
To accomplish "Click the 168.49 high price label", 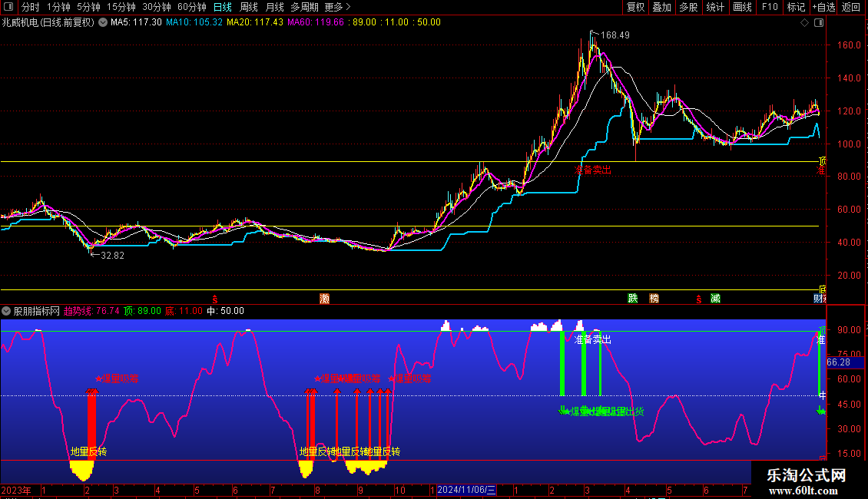I will (x=615, y=35).
